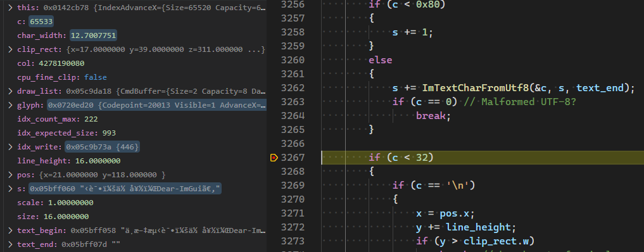Click 'if (y > clip_rect.w)' on line 3273

[x=475, y=241]
